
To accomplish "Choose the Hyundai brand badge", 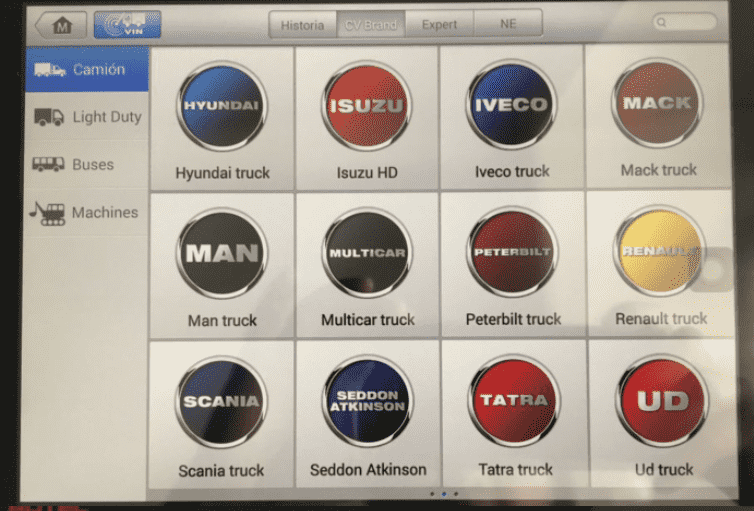I will 222,106.
